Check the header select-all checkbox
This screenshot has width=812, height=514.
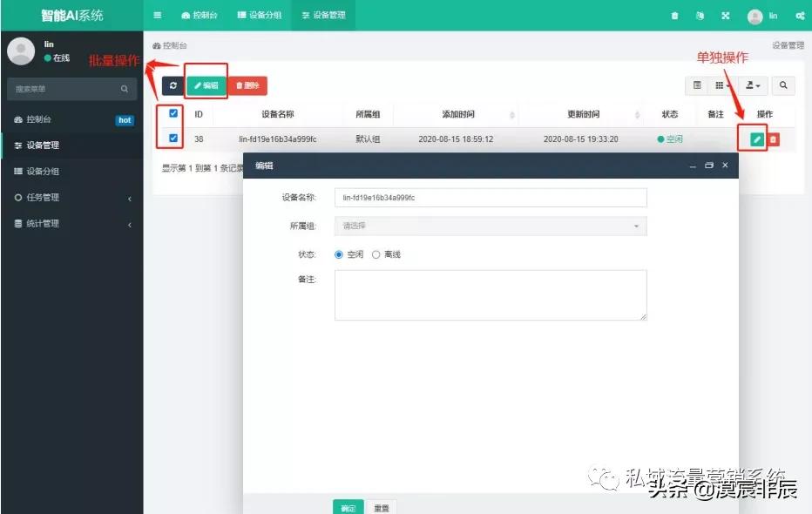click(x=172, y=112)
